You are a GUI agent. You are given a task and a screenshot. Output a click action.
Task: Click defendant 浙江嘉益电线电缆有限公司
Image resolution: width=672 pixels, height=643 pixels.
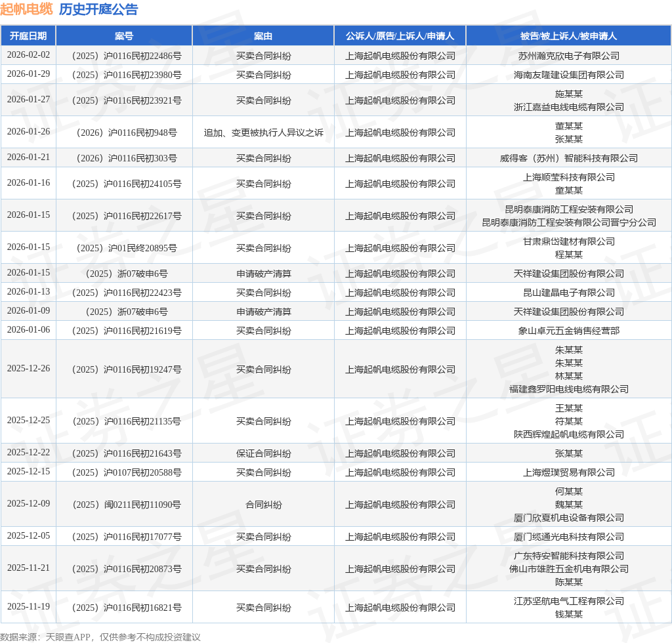tap(569, 107)
